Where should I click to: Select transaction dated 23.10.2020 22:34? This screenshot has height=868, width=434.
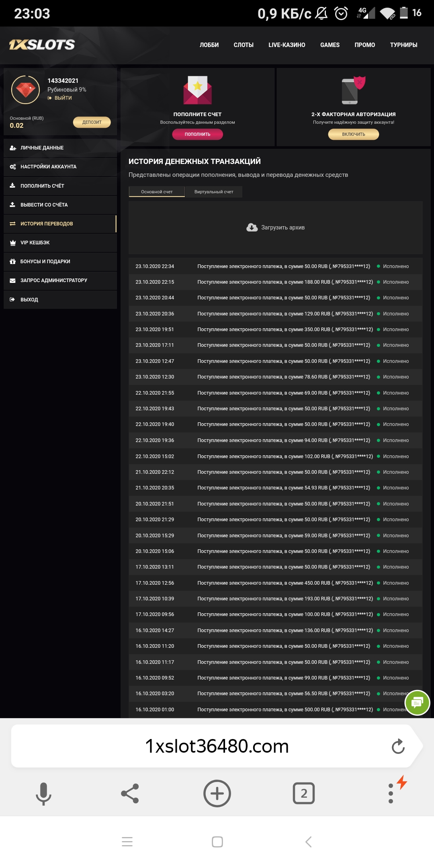[x=276, y=266]
